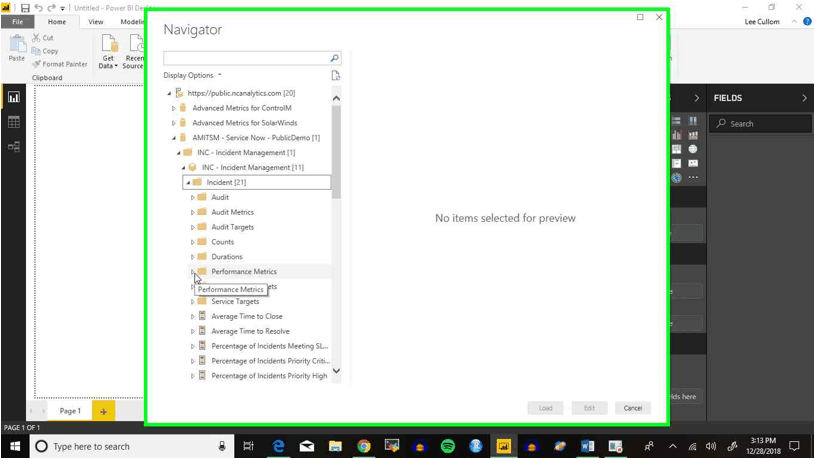Click the Format Painter brush icon
This screenshot has height=459, width=815.
(x=36, y=64)
